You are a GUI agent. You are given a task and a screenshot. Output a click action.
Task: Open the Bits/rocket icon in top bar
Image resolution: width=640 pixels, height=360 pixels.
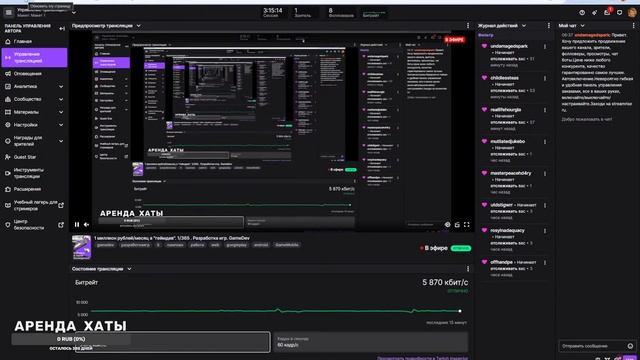(x=594, y=13)
